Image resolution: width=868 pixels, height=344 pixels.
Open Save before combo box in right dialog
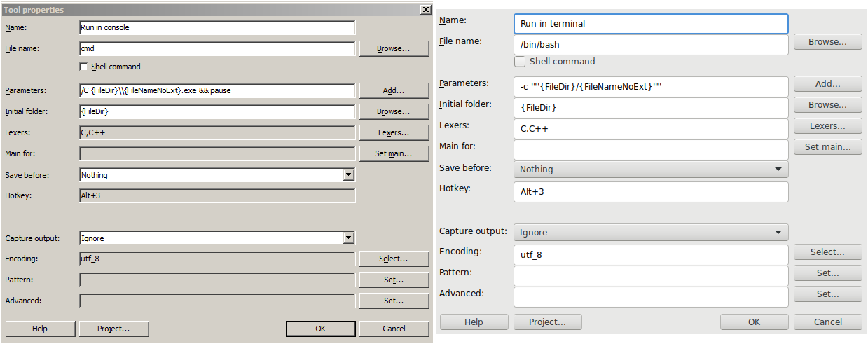tap(651, 169)
